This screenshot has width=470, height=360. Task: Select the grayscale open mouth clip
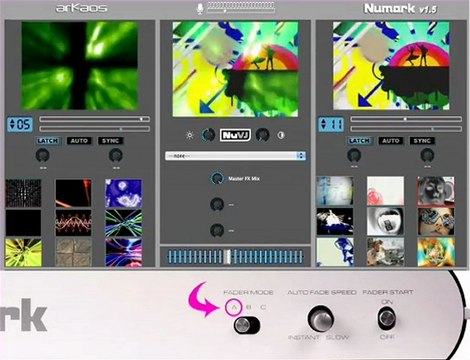386,222
